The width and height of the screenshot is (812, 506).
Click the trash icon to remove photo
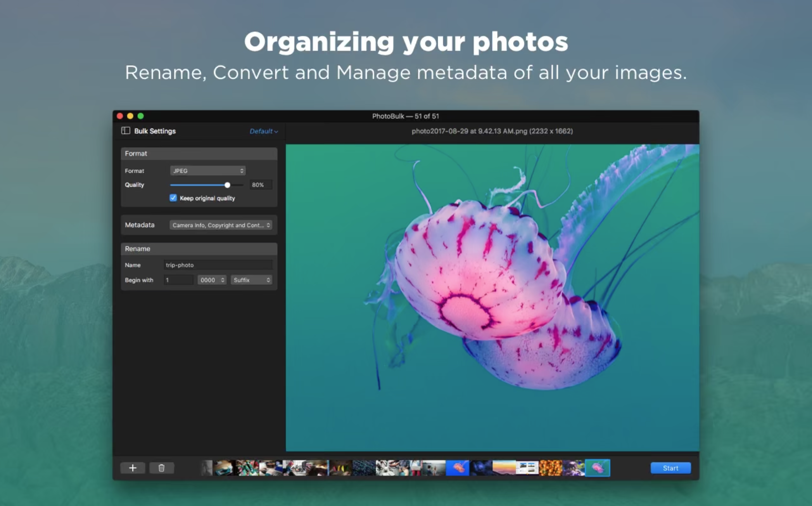162,468
